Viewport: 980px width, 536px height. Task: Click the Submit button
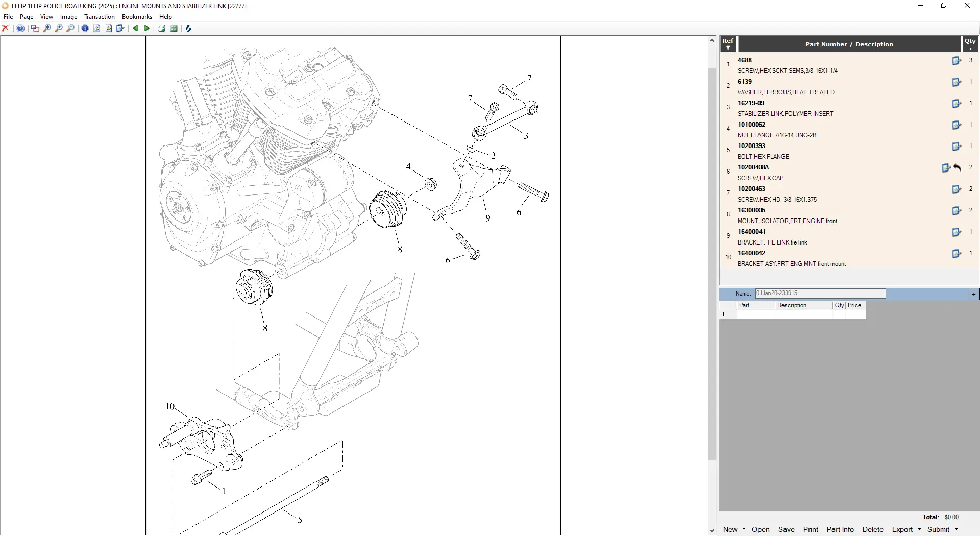[x=938, y=530]
